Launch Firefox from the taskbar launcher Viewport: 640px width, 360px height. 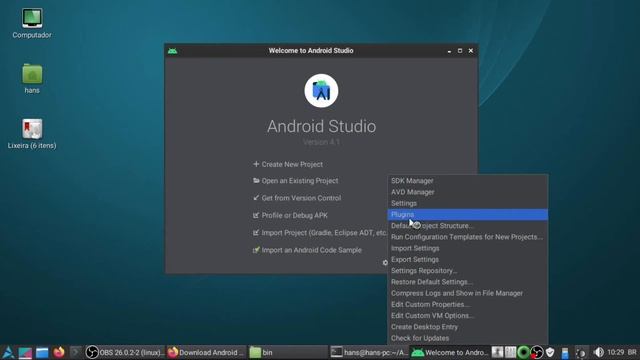[59, 352]
